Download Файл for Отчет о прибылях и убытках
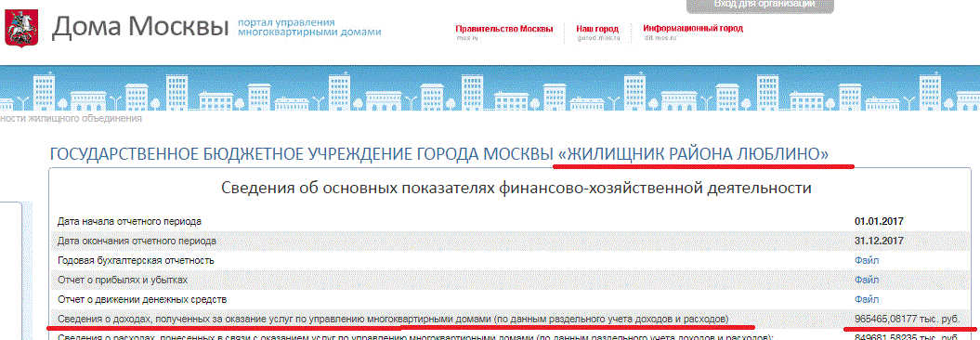Image resolution: width=980 pixels, height=340 pixels. [867, 280]
